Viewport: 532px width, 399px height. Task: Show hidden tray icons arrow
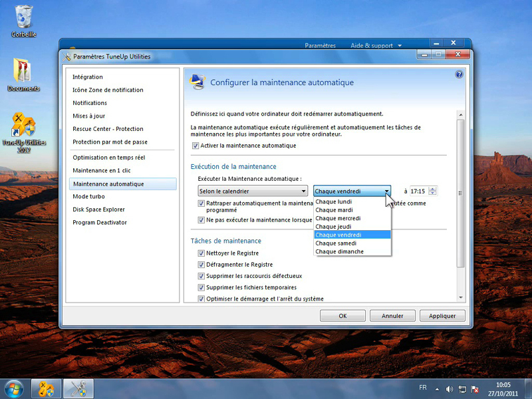(437, 389)
